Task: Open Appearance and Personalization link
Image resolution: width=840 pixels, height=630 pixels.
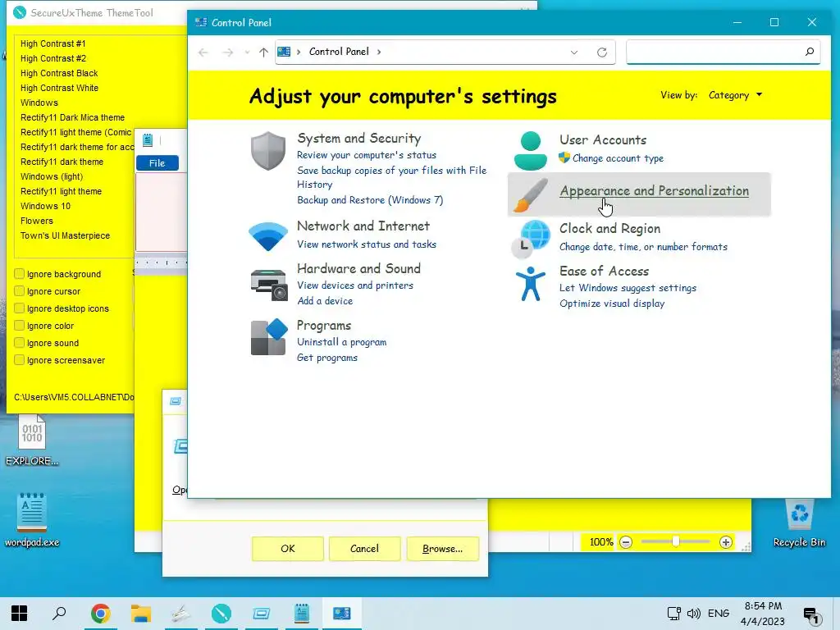Action: pyautogui.click(x=654, y=190)
